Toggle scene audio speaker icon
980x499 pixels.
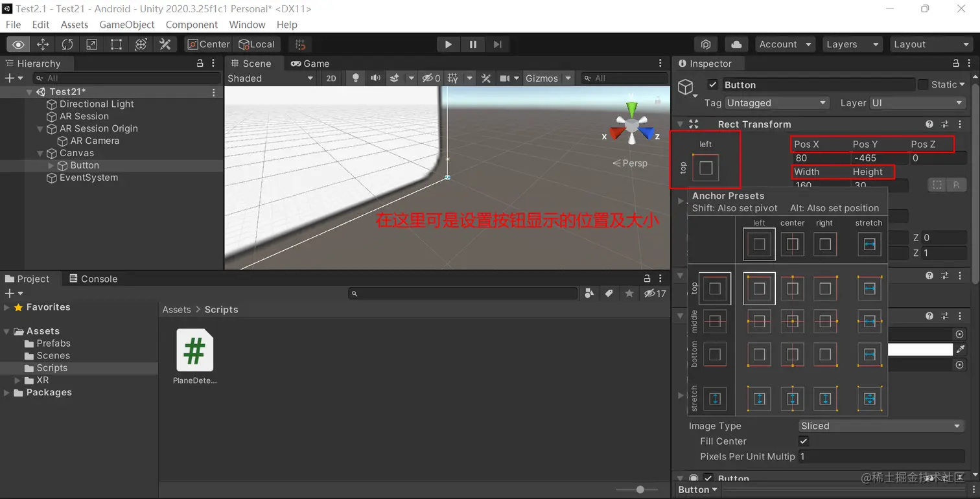[x=375, y=78]
